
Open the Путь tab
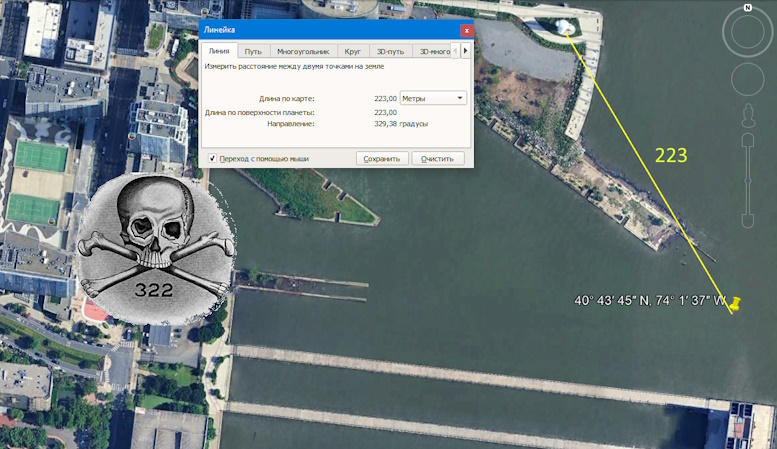tap(253, 51)
